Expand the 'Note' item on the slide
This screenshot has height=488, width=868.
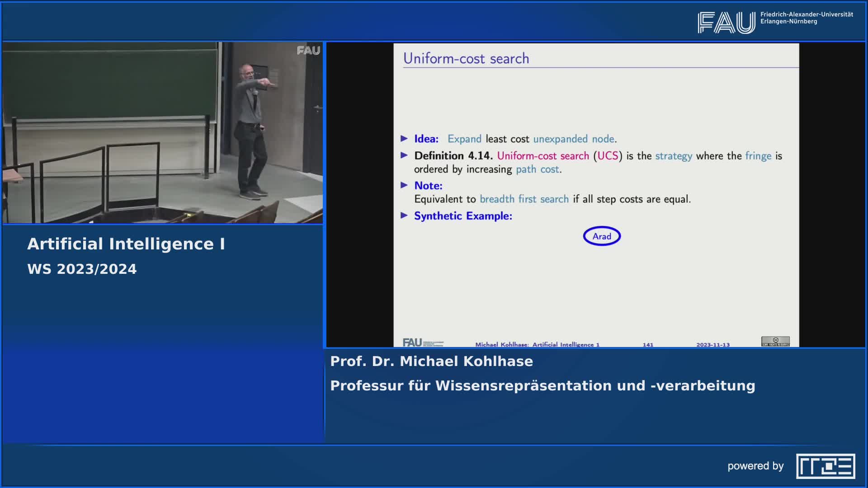click(x=427, y=185)
